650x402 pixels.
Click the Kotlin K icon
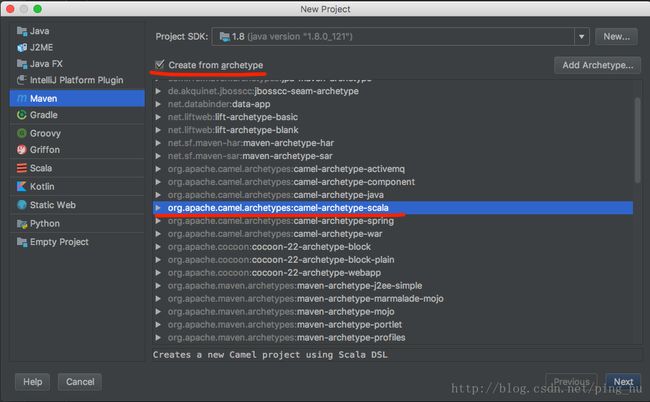[22, 186]
